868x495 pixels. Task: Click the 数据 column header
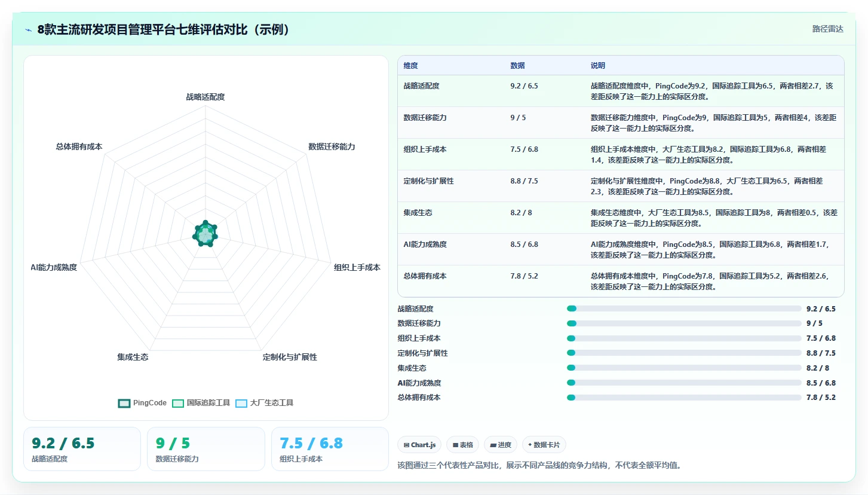point(517,66)
